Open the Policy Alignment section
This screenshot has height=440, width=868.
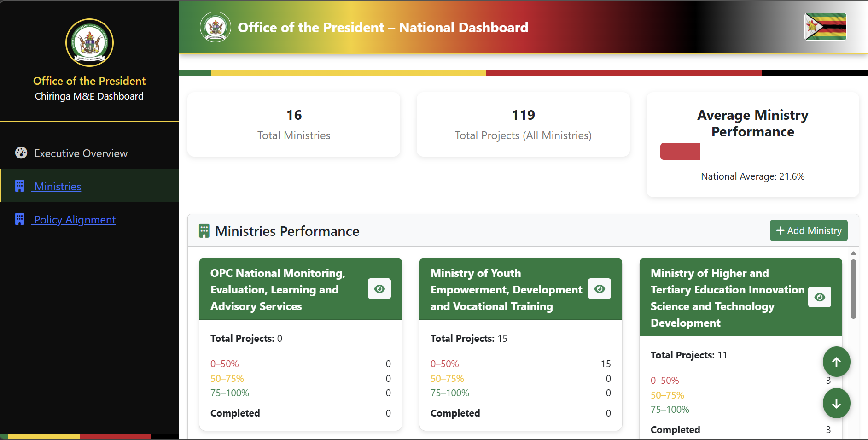pos(74,220)
